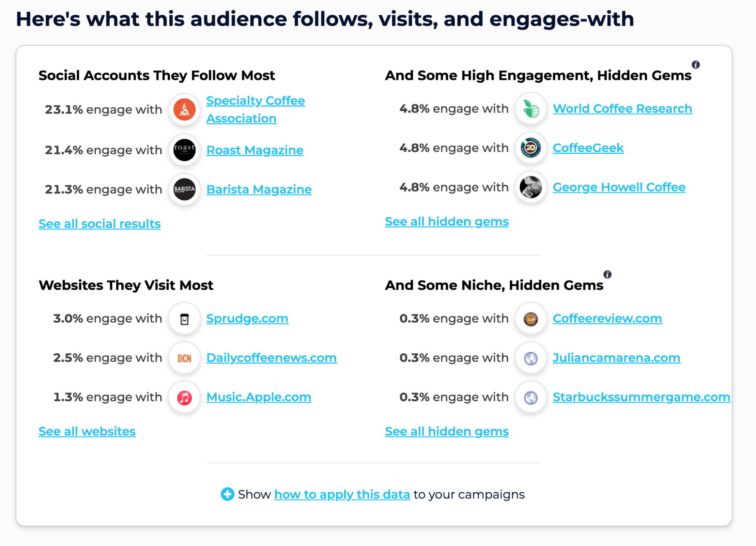Expand hidden gems via See all hidden gems

point(447,221)
